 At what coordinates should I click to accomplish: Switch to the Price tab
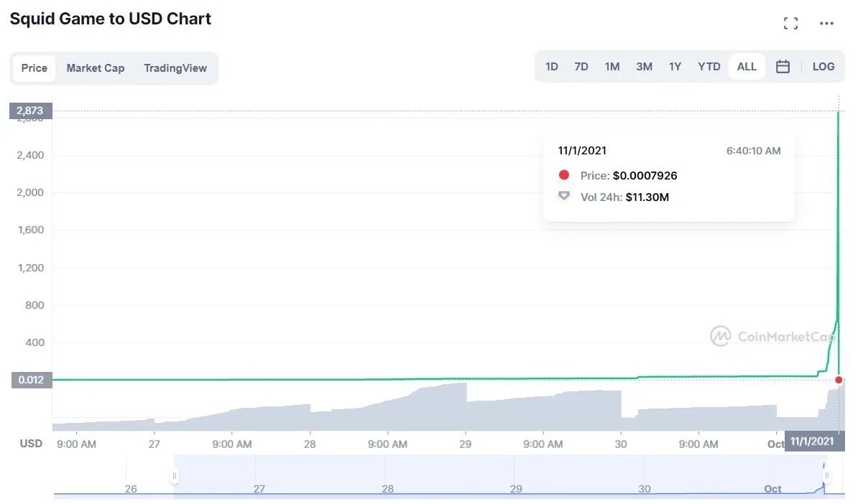[34, 68]
